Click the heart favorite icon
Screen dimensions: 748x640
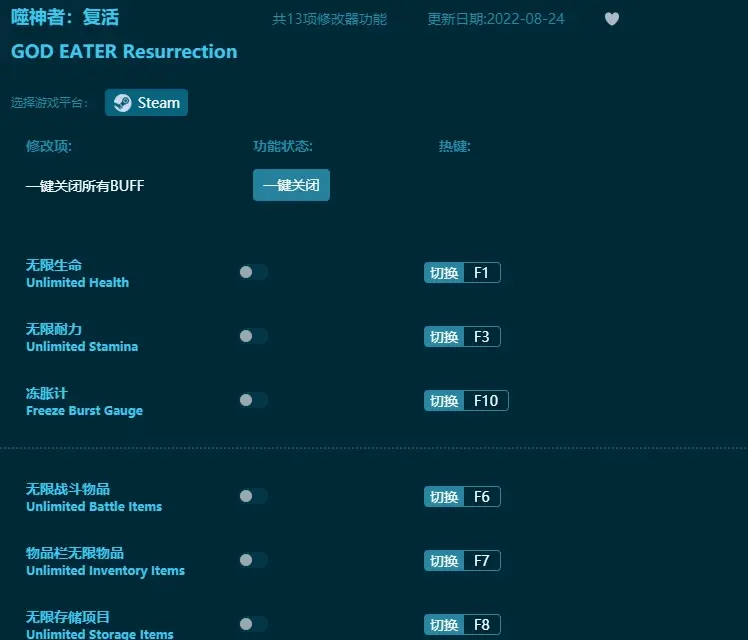612,19
